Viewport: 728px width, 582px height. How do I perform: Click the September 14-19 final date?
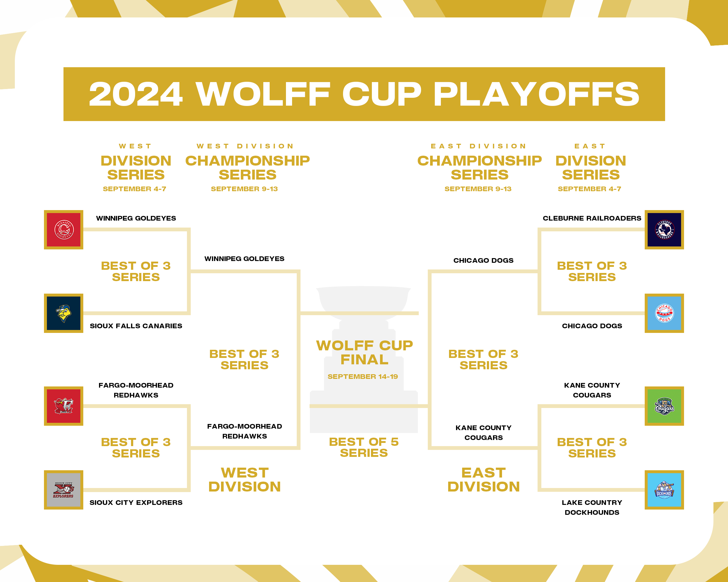(x=363, y=377)
